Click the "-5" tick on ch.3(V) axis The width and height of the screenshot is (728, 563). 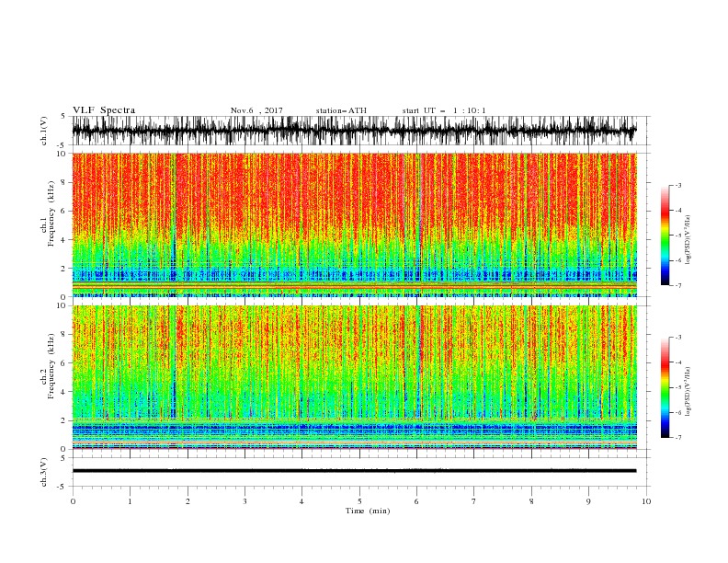pyautogui.click(x=62, y=487)
